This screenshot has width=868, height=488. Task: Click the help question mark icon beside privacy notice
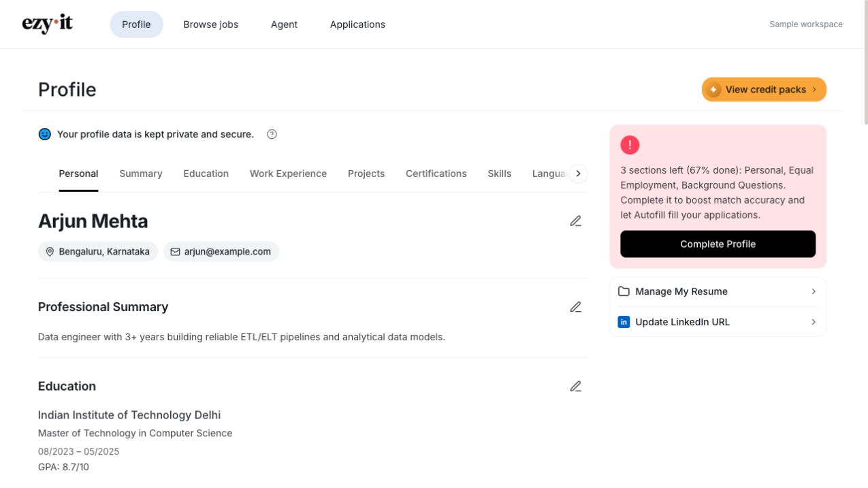(272, 134)
